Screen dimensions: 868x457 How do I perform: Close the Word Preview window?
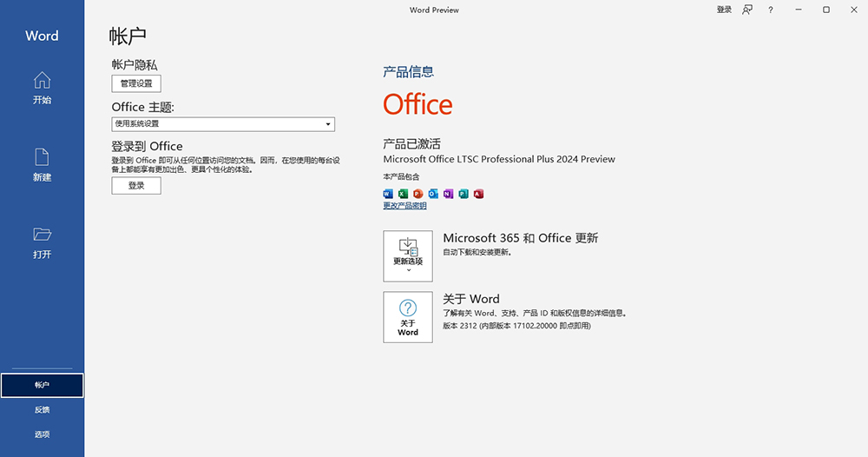click(853, 10)
